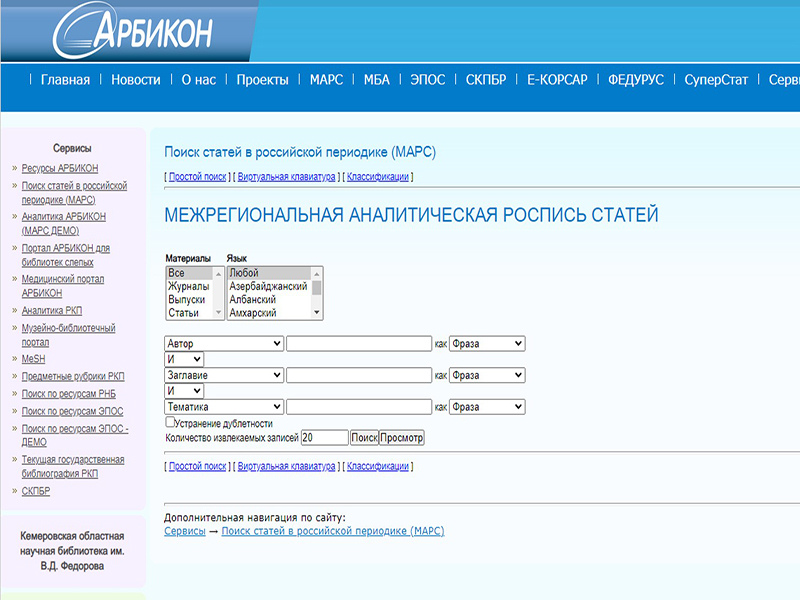Open the Проекты menu item
This screenshot has width=800, height=600.
263,80
